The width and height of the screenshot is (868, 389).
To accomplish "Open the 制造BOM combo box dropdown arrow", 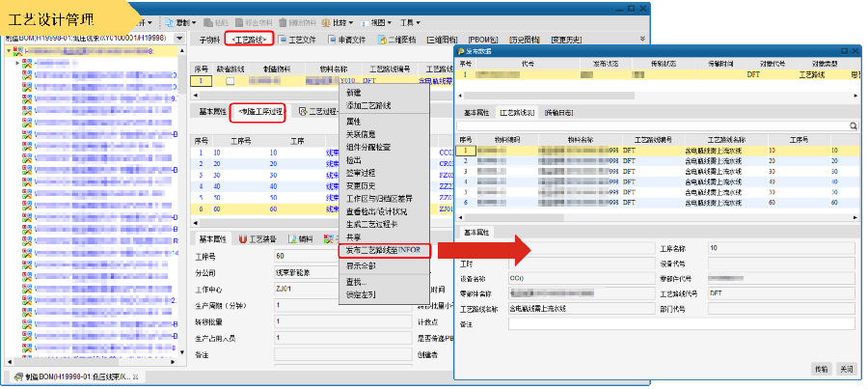I will point(178,39).
